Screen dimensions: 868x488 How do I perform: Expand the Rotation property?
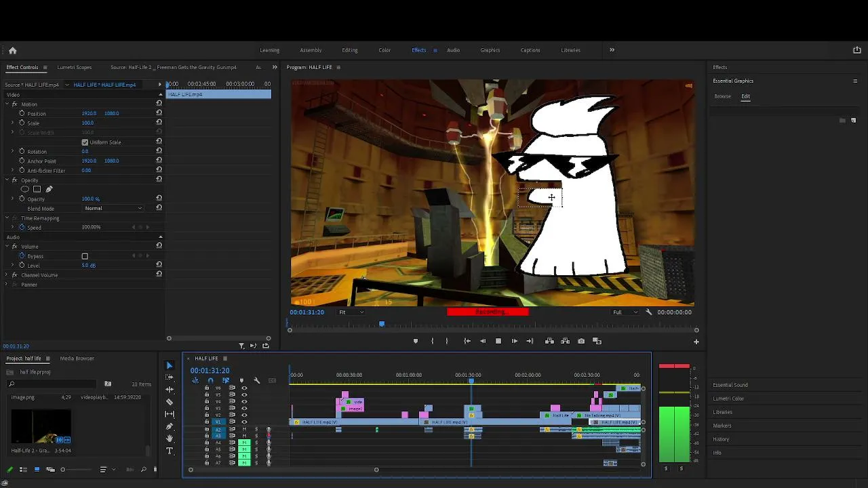point(12,151)
